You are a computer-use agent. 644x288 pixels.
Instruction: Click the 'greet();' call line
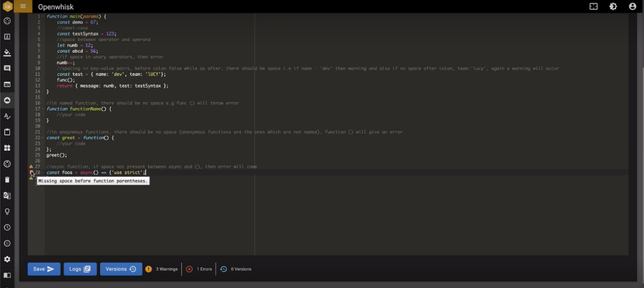pyautogui.click(x=56, y=155)
